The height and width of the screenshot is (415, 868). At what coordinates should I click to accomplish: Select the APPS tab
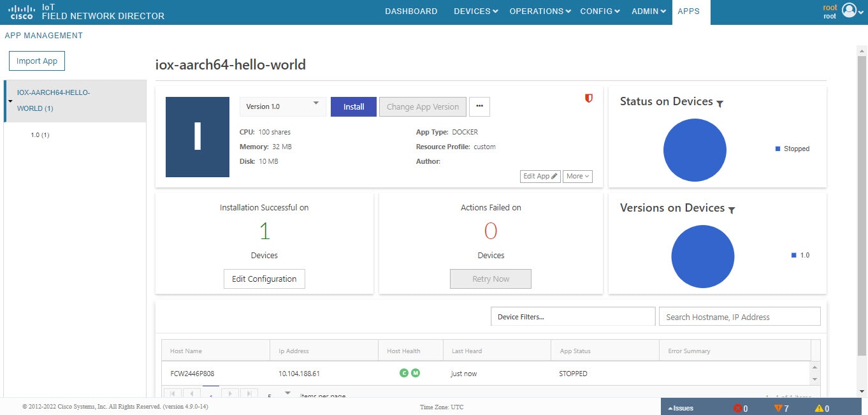click(x=691, y=12)
